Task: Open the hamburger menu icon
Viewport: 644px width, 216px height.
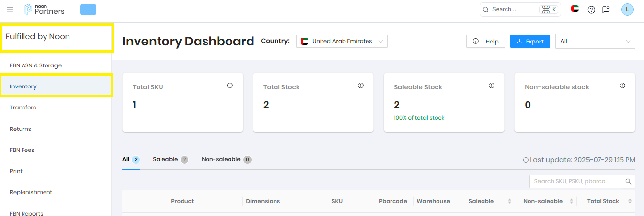Action: pos(10,10)
